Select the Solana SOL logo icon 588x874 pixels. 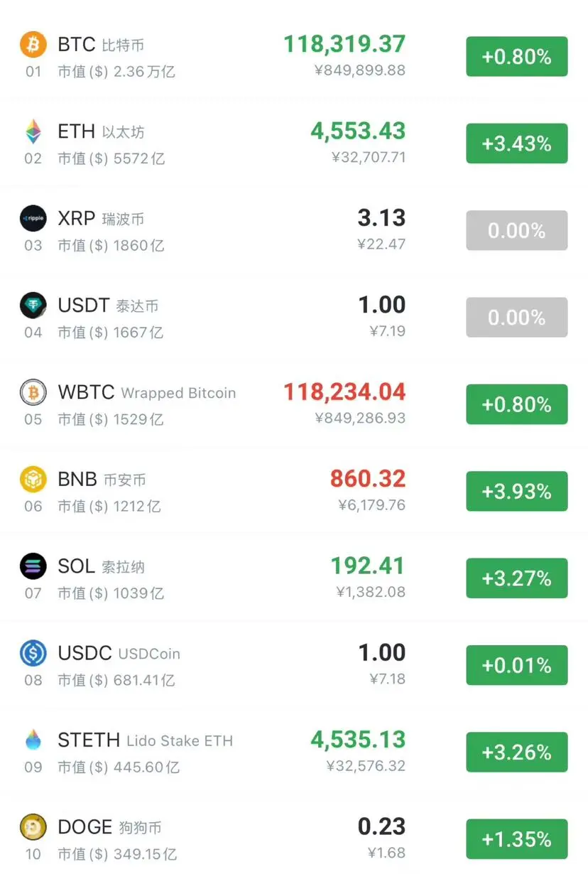[33, 566]
